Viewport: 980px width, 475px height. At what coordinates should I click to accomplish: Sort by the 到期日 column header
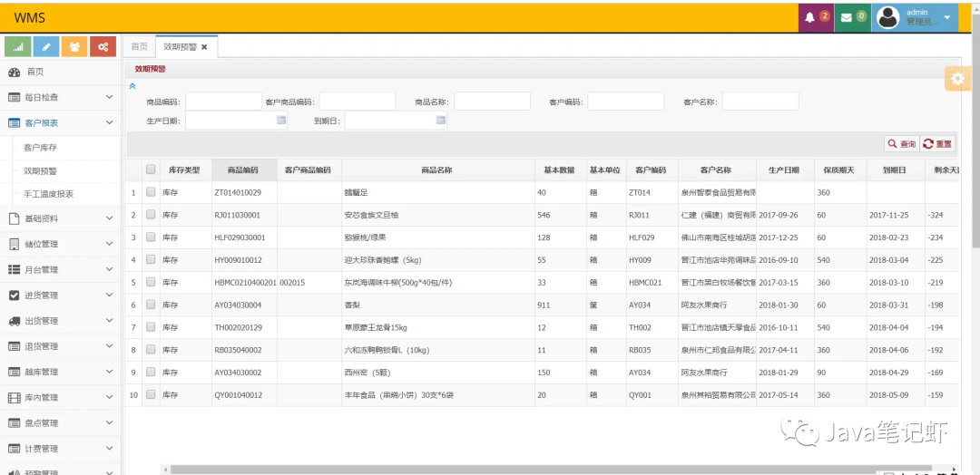[x=895, y=170]
